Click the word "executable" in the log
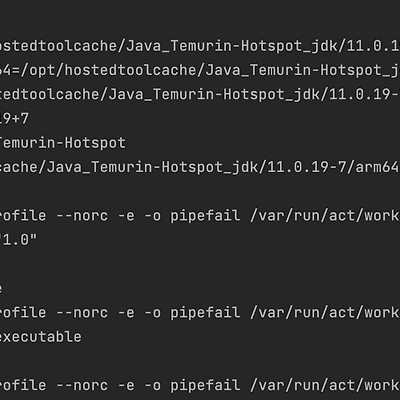The width and height of the screenshot is (400, 400). pyautogui.click(x=41, y=337)
